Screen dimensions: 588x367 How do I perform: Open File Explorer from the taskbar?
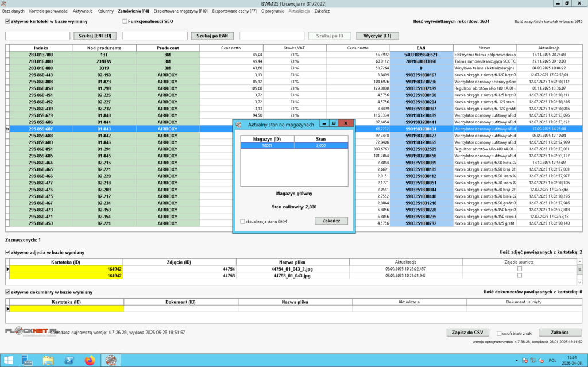click(48, 360)
